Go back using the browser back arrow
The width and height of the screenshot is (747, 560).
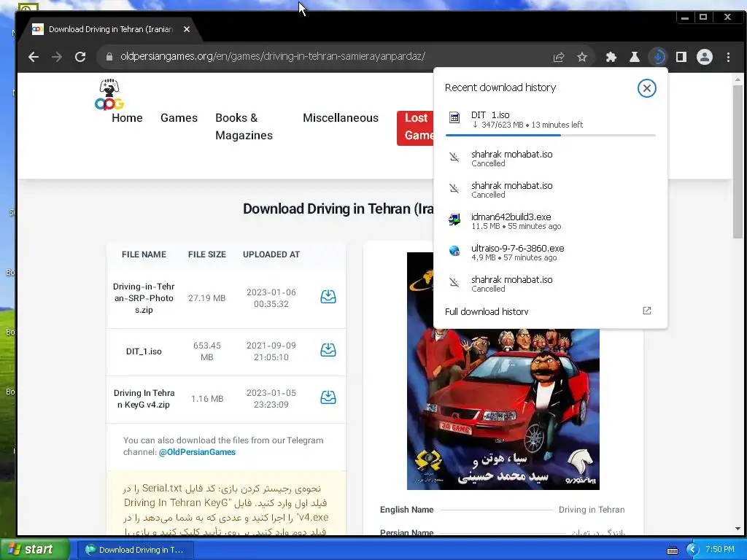(x=34, y=57)
